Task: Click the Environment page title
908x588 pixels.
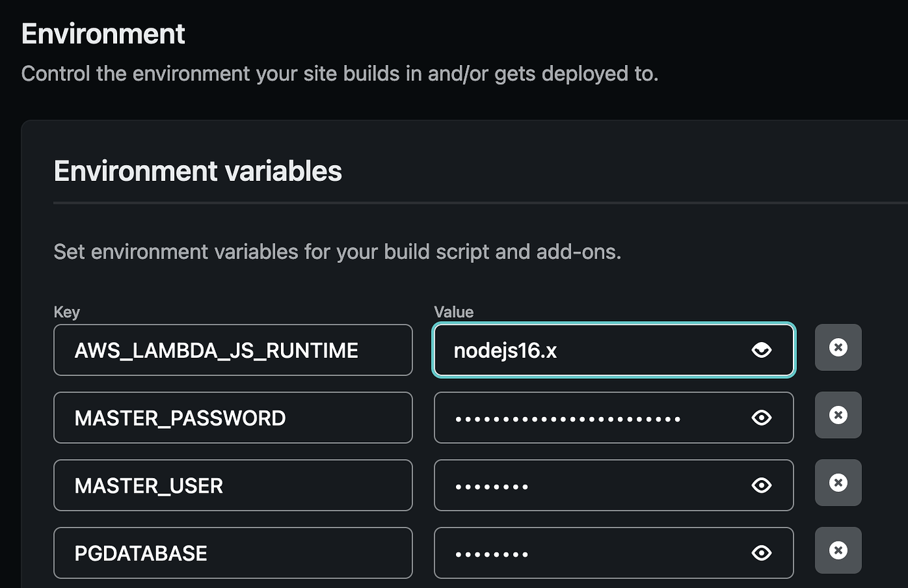Action: tap(103, 33)
